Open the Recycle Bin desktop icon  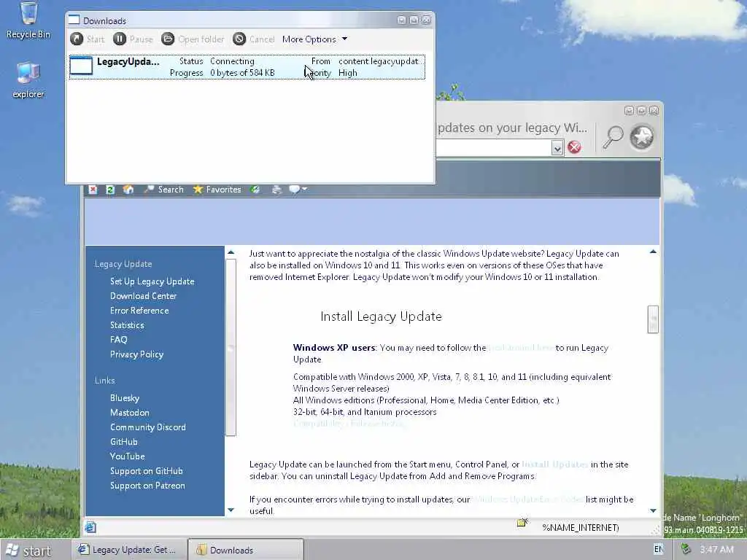click(x=28, y=20)
